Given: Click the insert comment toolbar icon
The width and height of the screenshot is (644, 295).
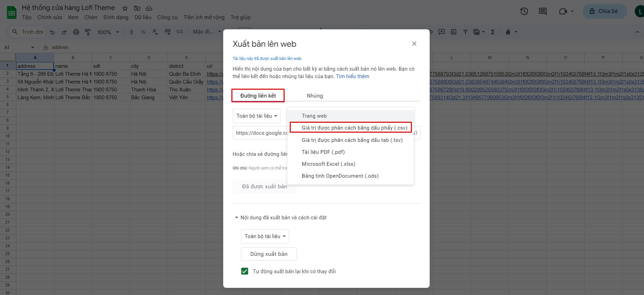Looking at the screenshot, I should (x=442, y=32).
